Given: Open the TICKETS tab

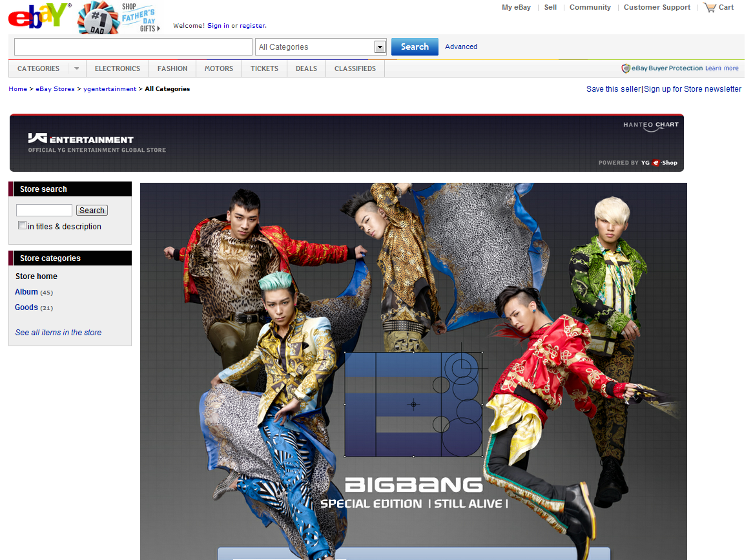Looking at the screenshot, I should coord(265,68).
